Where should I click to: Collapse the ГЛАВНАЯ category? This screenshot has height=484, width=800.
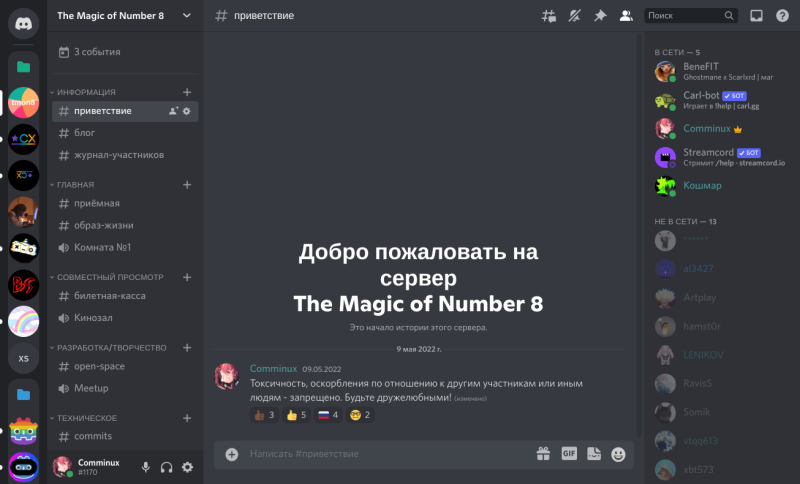tap(72, 185)
